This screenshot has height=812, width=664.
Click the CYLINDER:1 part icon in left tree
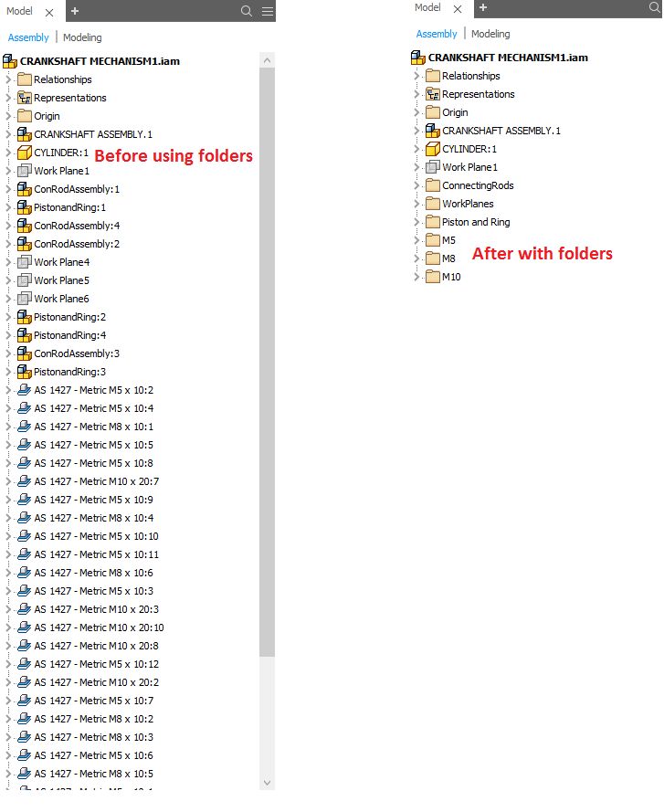pyautogui.click(x=25, y=153)
